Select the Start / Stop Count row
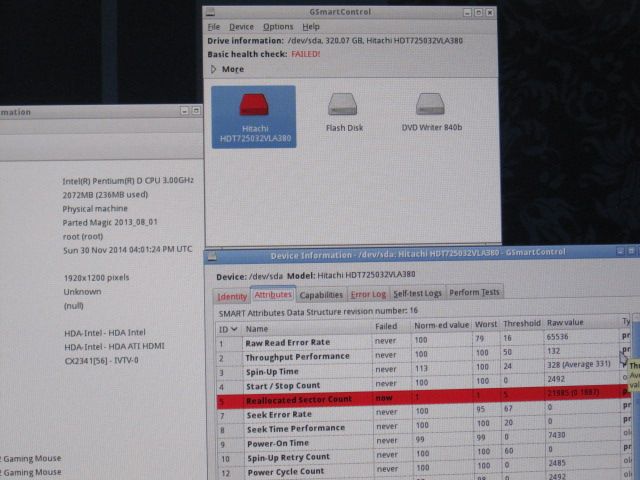The height and width of the screenshot is (480, 640). coord(423,382)
